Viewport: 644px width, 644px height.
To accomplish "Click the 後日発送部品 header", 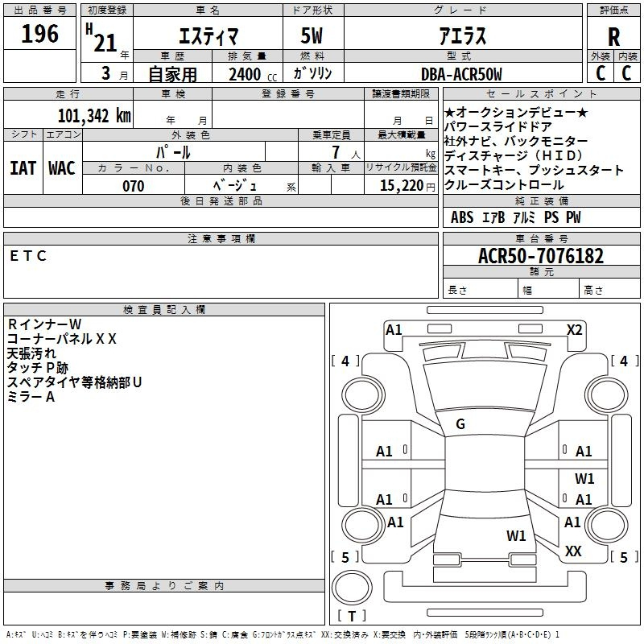I will (221, 200).
